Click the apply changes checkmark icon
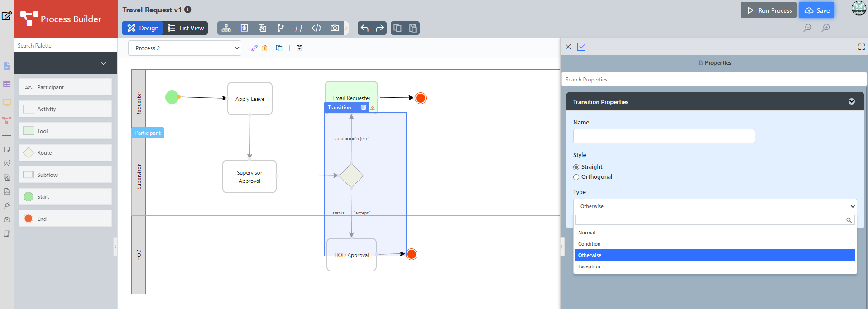Image resolution: width=868 pixels, height=309 pixels. point(581,47)
